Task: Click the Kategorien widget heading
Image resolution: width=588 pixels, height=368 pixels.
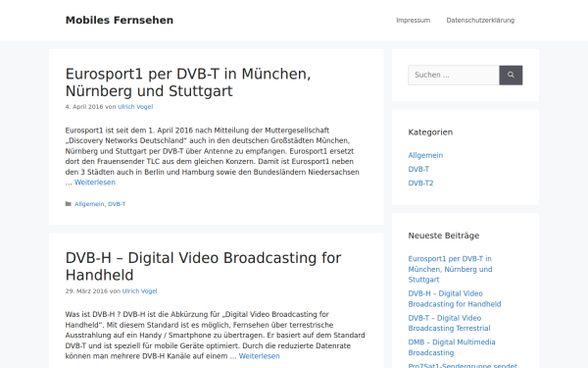Action: [x=430, y=132]
